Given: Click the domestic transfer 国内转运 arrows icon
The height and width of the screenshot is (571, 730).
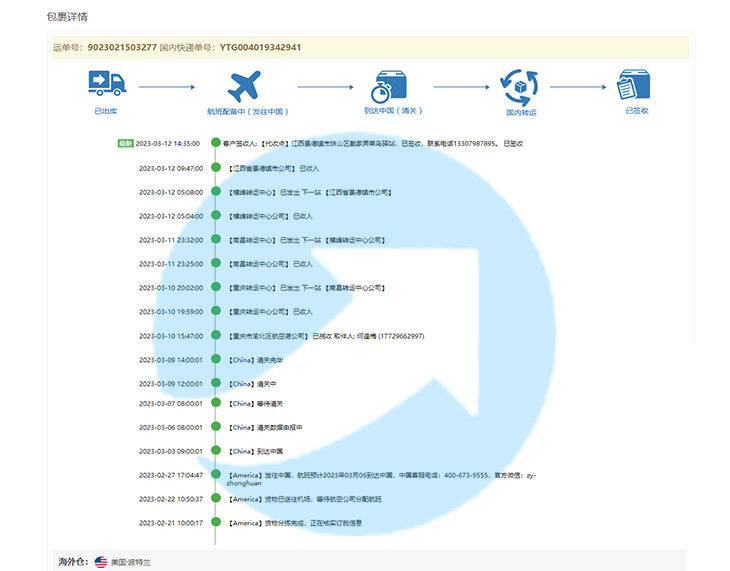Looking at the screenshot, I should pyautogui.click(x=519, y=88).
